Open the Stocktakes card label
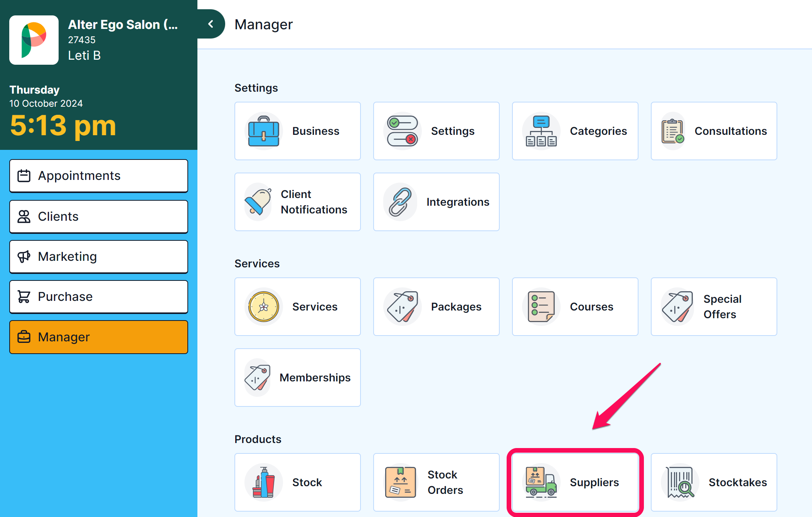Image resolution: width=812 pixels, height=517 pixels. pos(738,482)
